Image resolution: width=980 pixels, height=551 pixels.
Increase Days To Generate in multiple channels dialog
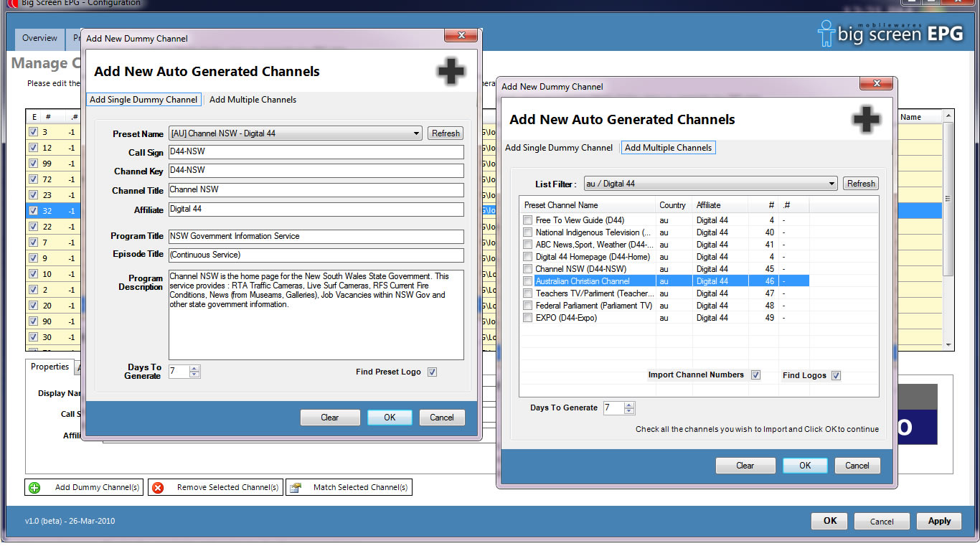click(x=629, y=405)
